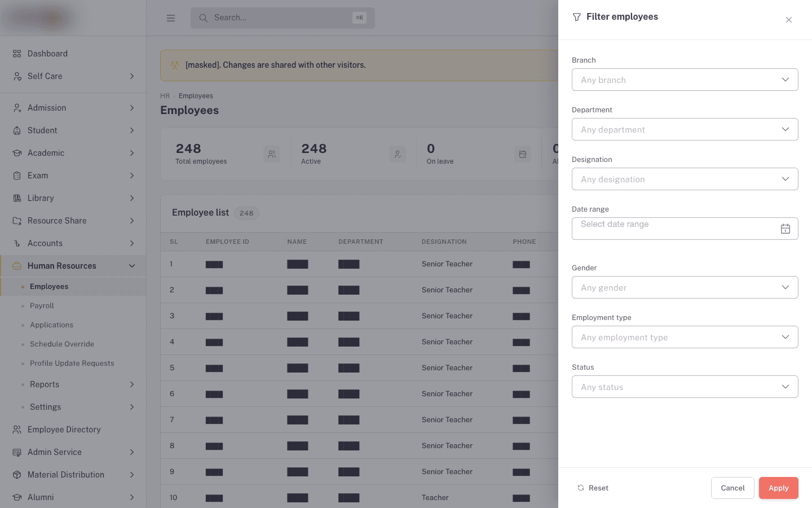The height and width of the screenshot is (508, 812).
Task: Expand the Reports submenu chevron
Action: click(x=132, y=384)
